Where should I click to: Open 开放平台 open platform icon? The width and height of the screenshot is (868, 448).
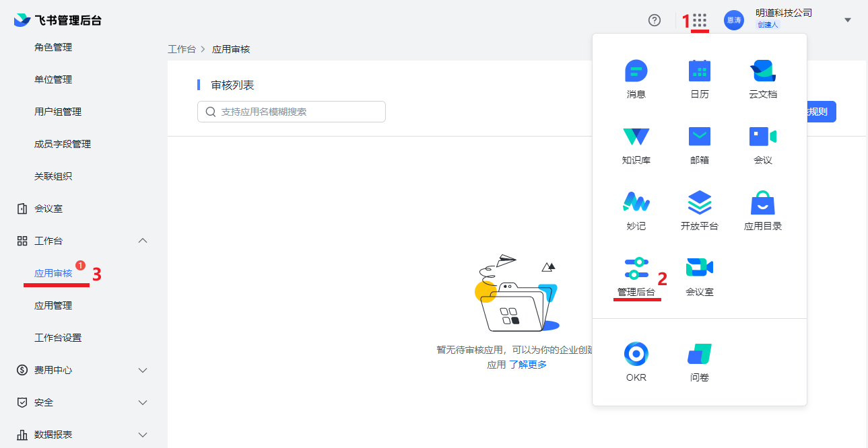click(699, 202)
